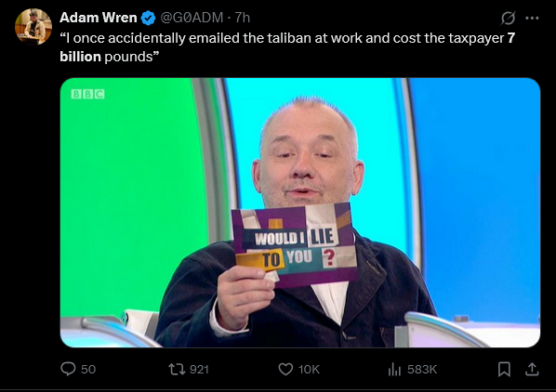The height and width of the screenshot is (392, 556).
Task: Click the 7h post timestamp
Action: tap(243, 18)
